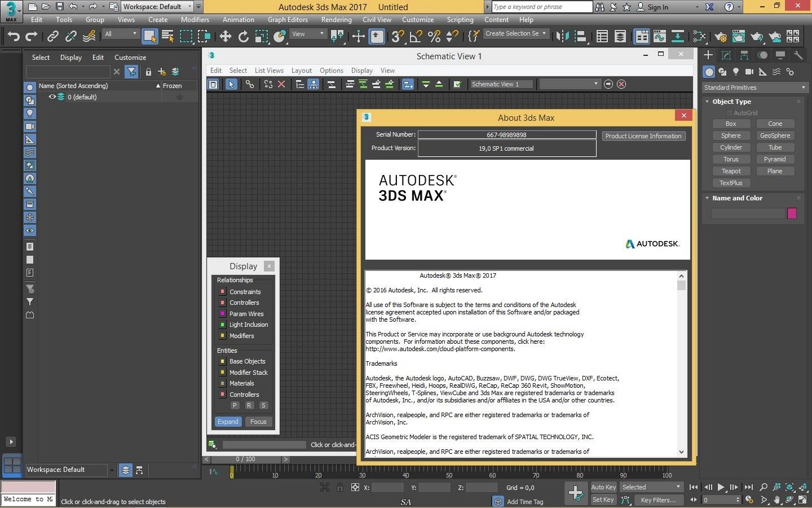Toggle Light Inclusion in Display panel

(222, 325)
